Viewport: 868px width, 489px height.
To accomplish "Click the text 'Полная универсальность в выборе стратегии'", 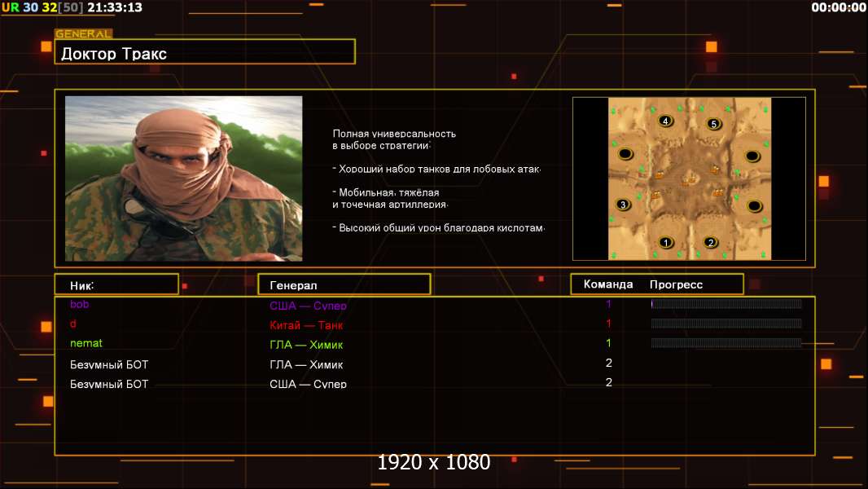I will [394, 139].
